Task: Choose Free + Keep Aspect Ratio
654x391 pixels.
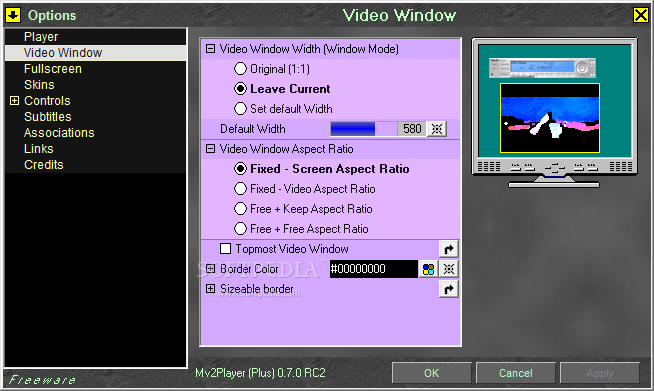Action: (x=240, y=209)
